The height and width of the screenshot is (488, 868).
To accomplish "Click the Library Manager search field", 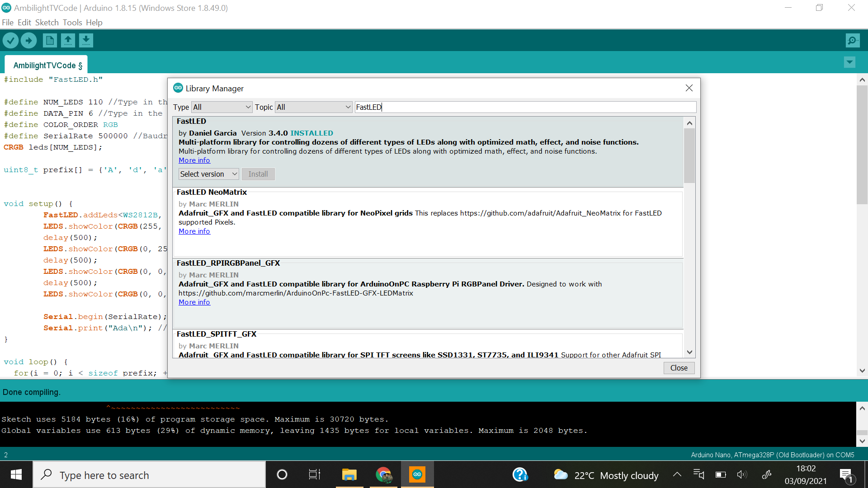I will point(524,107).
